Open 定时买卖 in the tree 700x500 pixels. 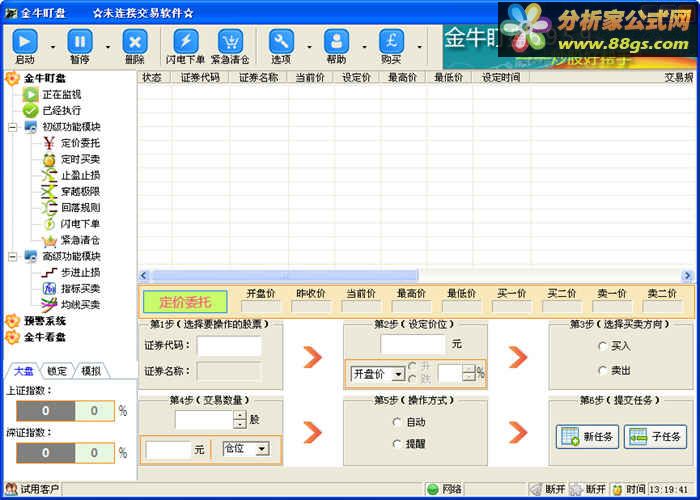(x=80, y=159)
